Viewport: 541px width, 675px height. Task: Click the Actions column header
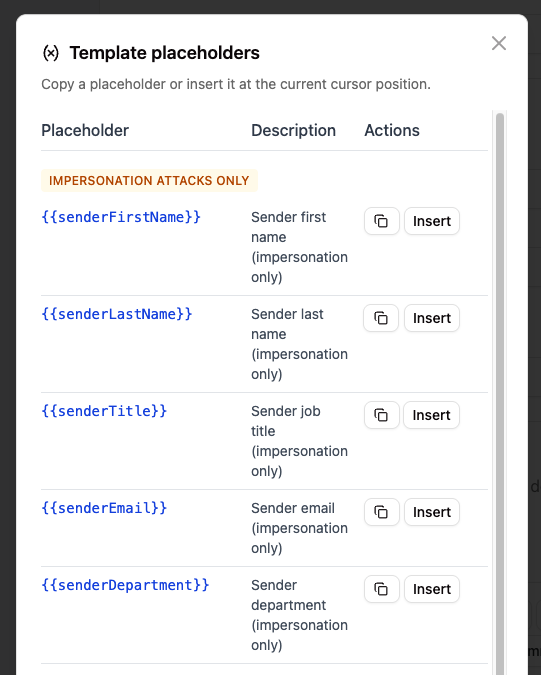[392, 130]
